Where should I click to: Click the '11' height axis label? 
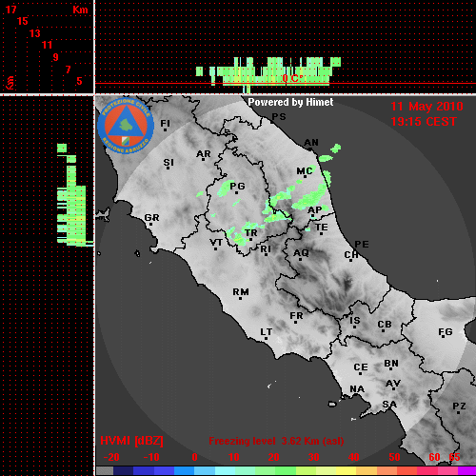click(x=47, y=45)
